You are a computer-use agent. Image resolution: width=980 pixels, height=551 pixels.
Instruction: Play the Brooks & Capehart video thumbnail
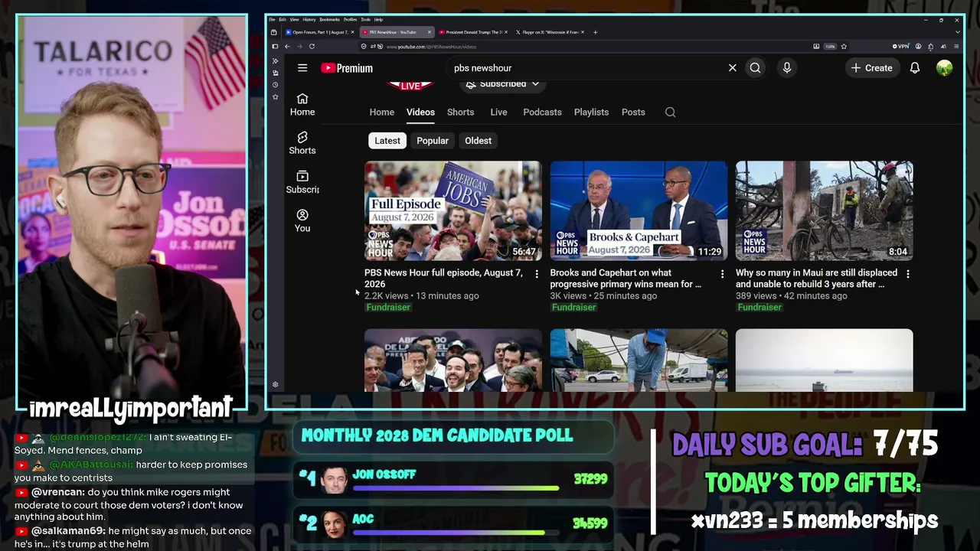(x=639, y=210)
